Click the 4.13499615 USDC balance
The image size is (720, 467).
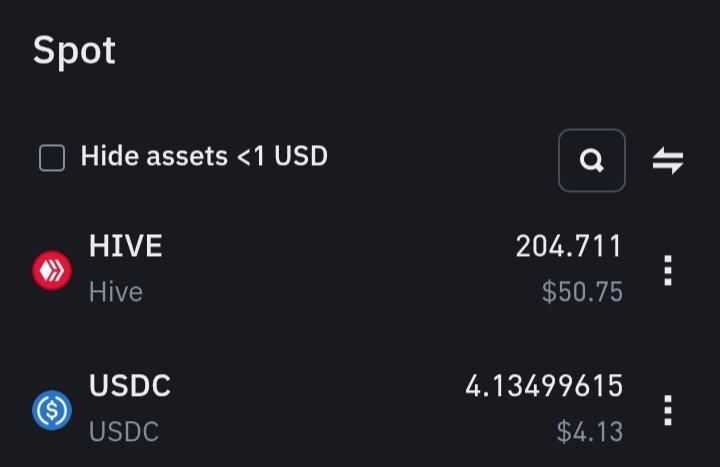(544, 386)
